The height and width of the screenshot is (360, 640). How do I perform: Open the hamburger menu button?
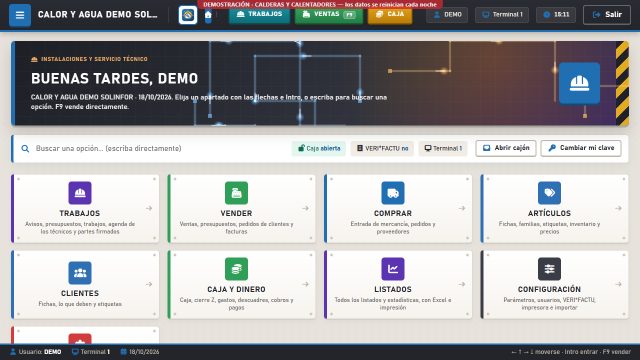point(20,15)
